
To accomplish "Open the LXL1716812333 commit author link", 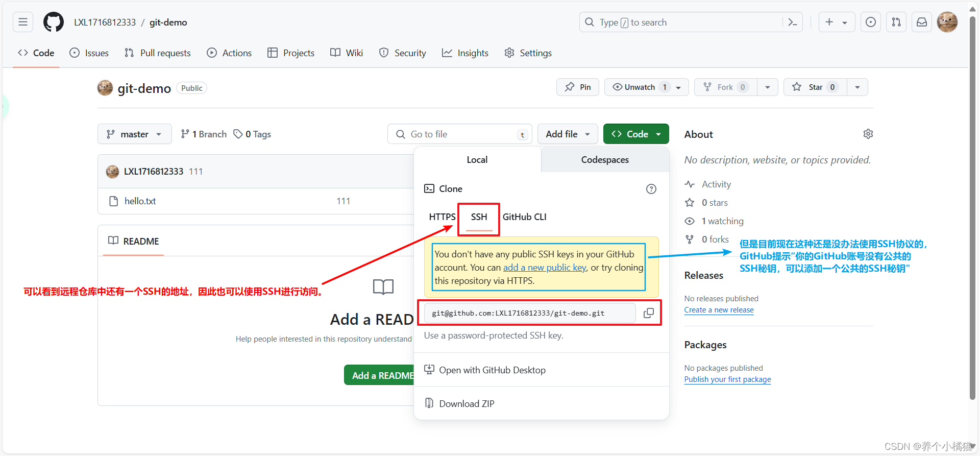I will (154, 172).
